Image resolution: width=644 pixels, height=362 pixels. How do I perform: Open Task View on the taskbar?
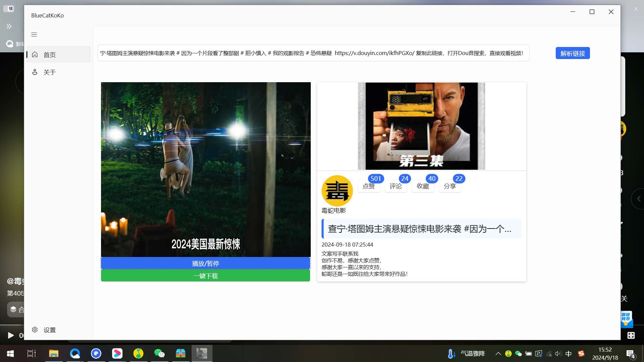[32, 354]
